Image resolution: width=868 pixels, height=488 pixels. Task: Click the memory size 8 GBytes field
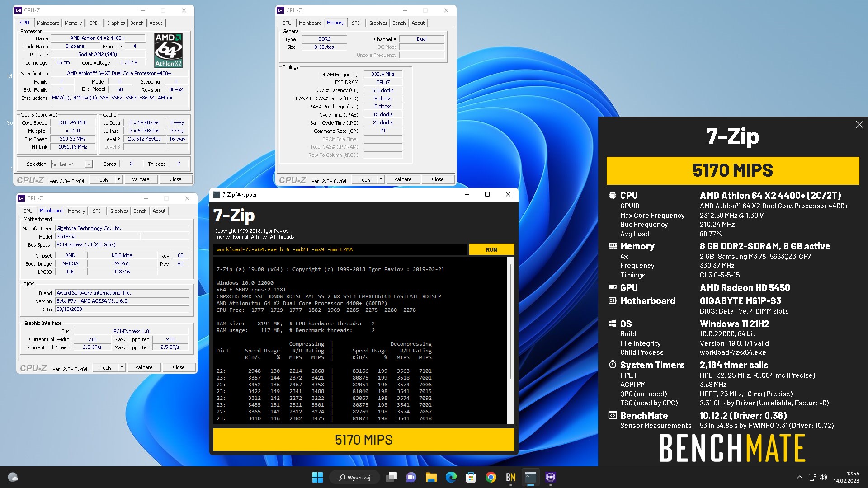pos(324,47)
